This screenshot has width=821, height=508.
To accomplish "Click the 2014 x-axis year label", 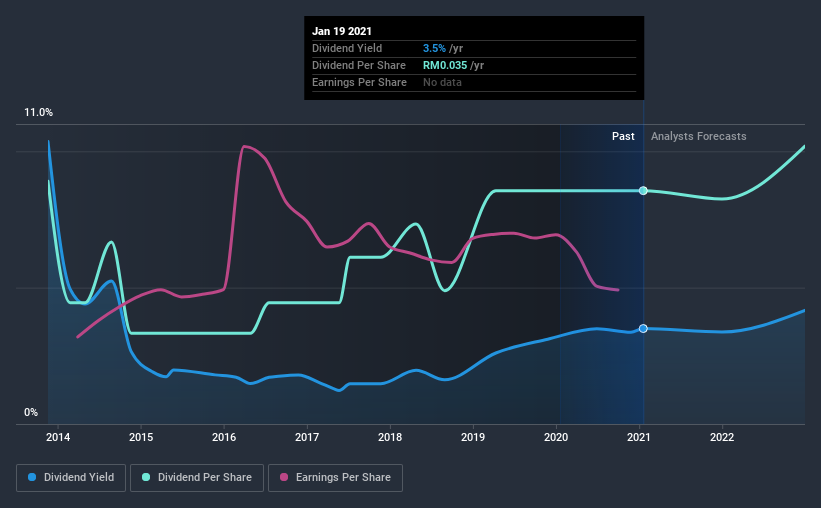I will point(58,437).
